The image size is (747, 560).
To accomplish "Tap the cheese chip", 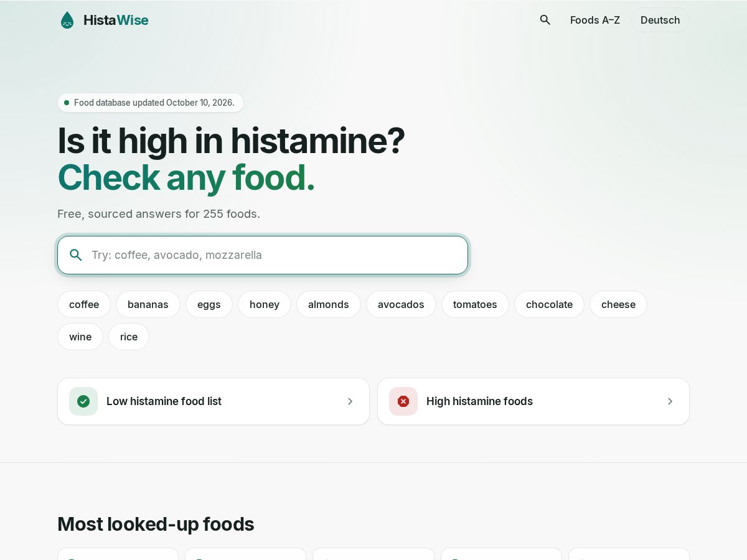I will (618, 304).
